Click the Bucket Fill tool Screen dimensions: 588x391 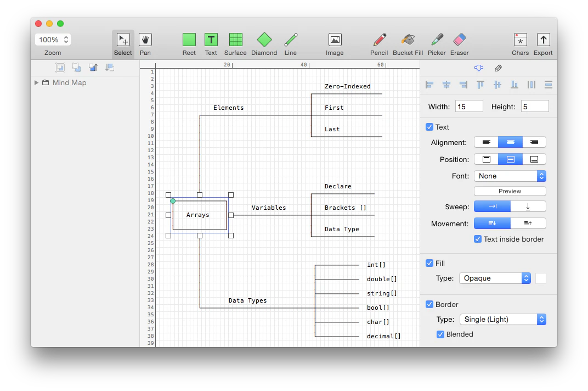click(x=408, y=40)
